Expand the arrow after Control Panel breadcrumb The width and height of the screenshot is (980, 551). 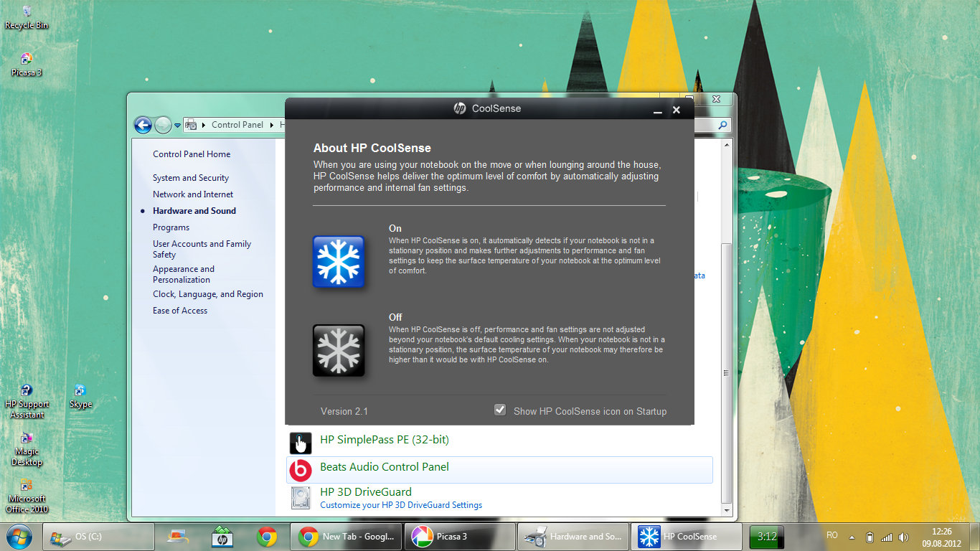[272, 125]
